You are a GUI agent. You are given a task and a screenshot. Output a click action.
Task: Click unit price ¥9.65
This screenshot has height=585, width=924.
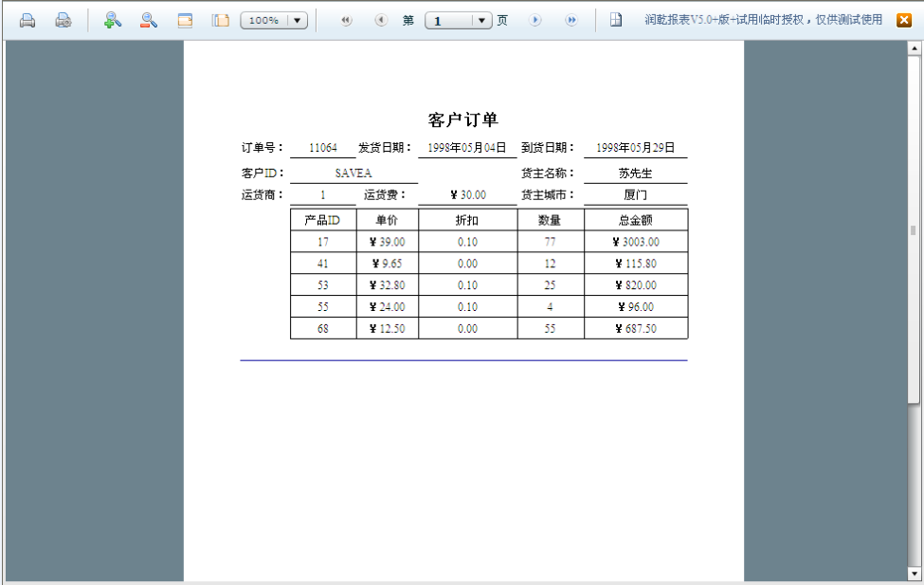click(x=388, y=264)
